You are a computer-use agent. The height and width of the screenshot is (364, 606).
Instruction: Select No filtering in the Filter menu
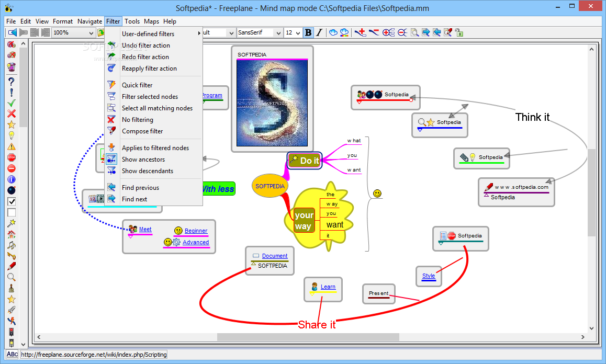tap(153, 119)
